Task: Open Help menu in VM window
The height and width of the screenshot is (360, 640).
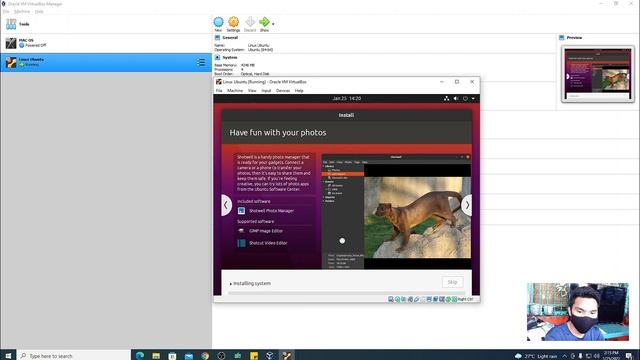Action: [299, 91]
